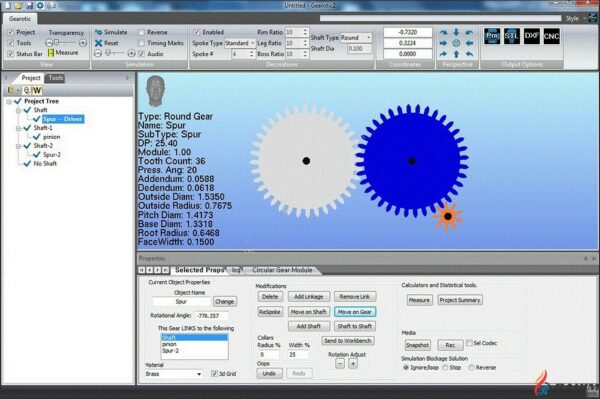This screenshot has height=399, width=600.
Task: Click the head model thumbnail in viewport
Action: tap(155, 91)
